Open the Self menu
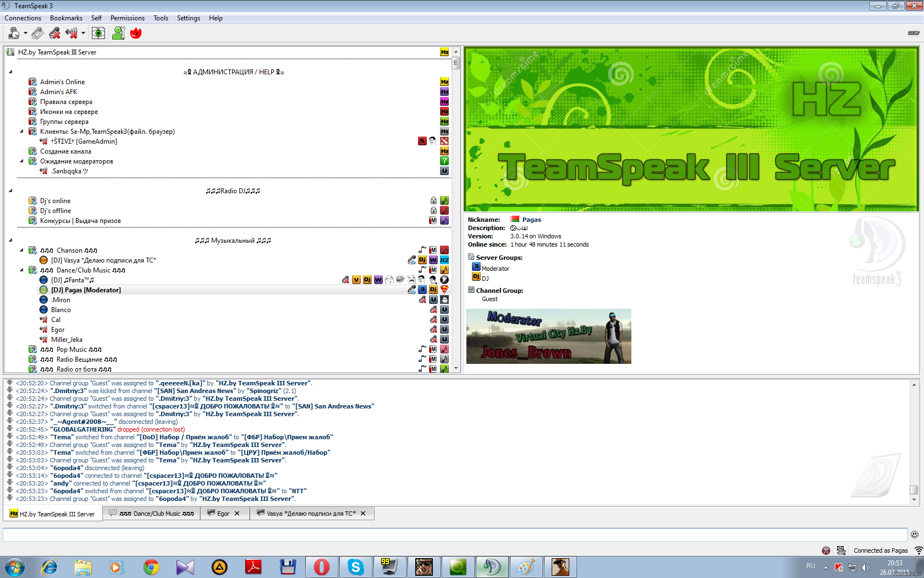 (96, 18)
